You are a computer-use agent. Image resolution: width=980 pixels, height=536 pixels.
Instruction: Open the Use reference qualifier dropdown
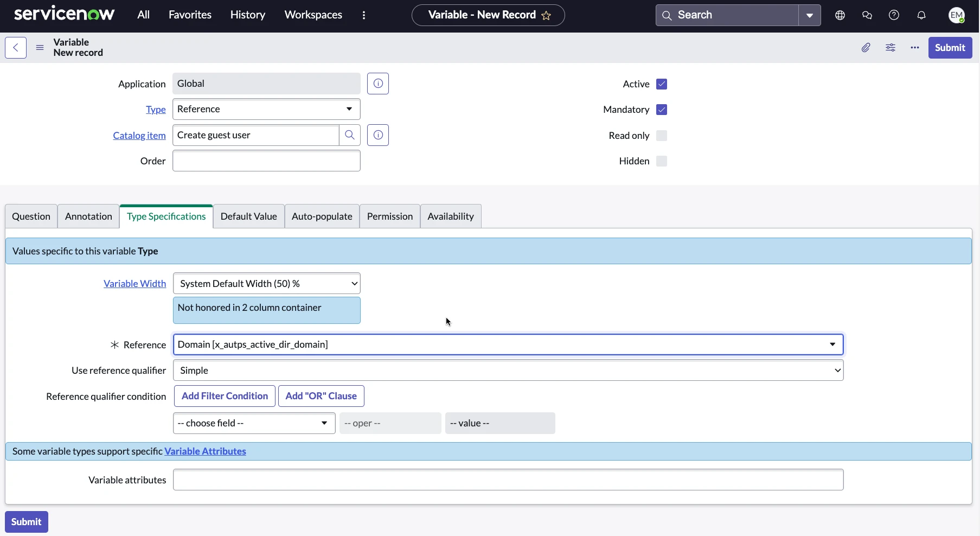click(x=508, y=371)
